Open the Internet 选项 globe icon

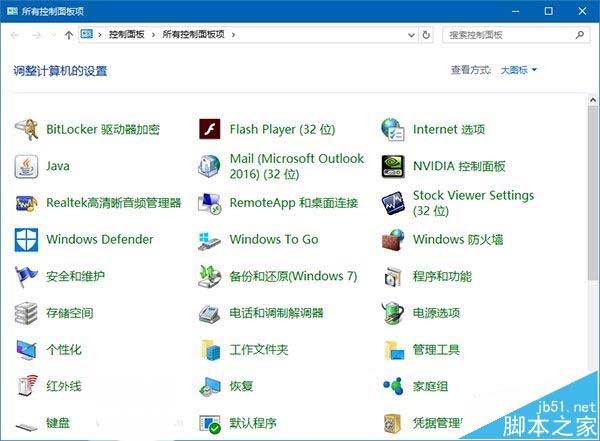(393, 129)
